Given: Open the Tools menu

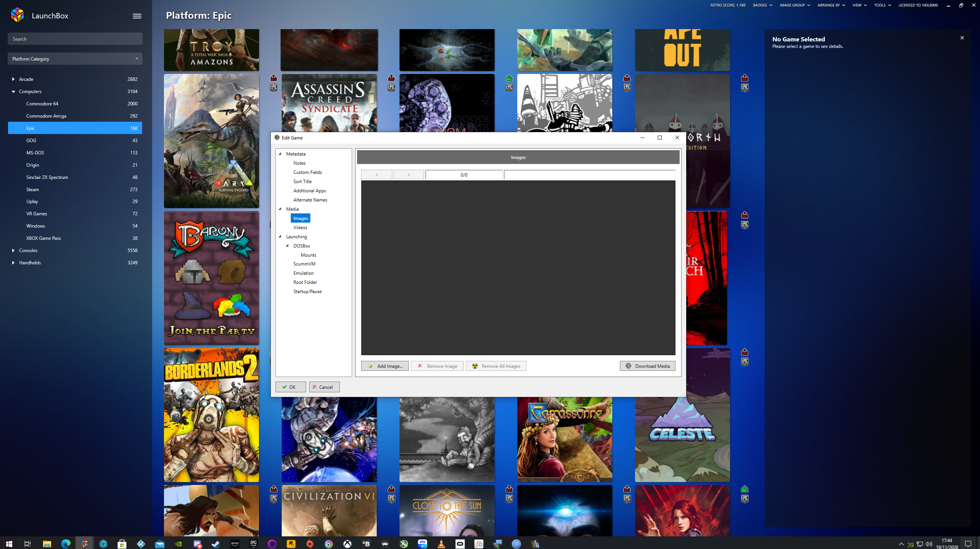Looking at the screenshot, I should tap(882, 5).
